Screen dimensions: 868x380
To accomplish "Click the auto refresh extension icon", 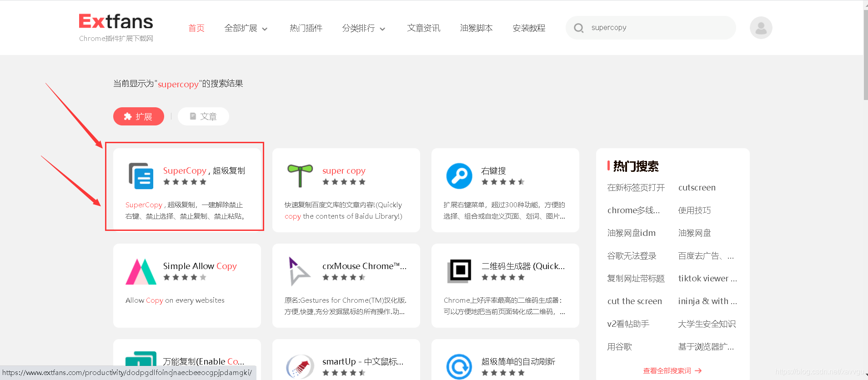I will (x=459, y=367).
